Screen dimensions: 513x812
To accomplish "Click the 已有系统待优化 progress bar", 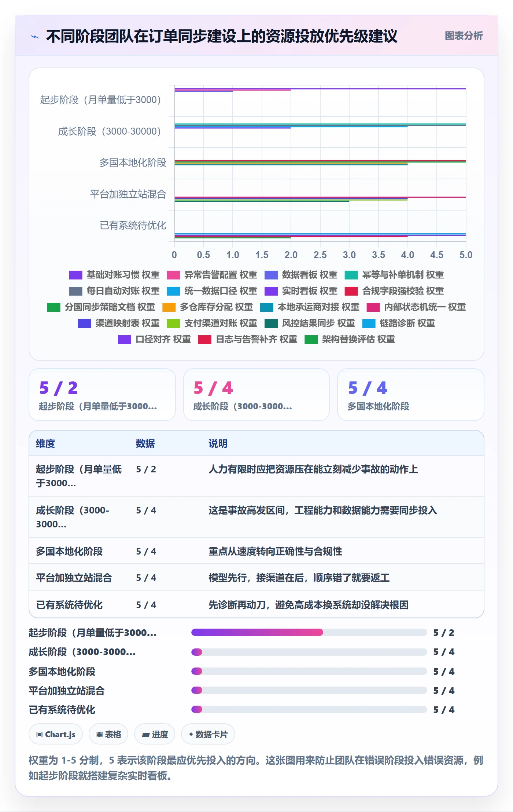I will (309, 709).
